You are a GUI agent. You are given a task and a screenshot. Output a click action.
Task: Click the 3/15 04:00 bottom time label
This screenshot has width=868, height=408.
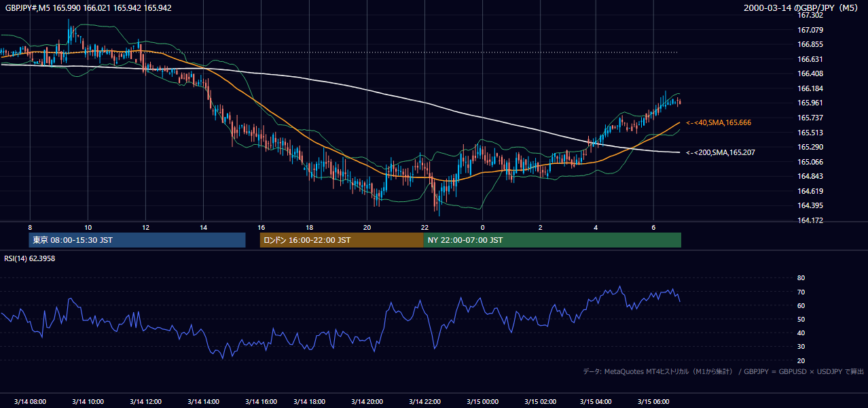(x=596, y=402)
